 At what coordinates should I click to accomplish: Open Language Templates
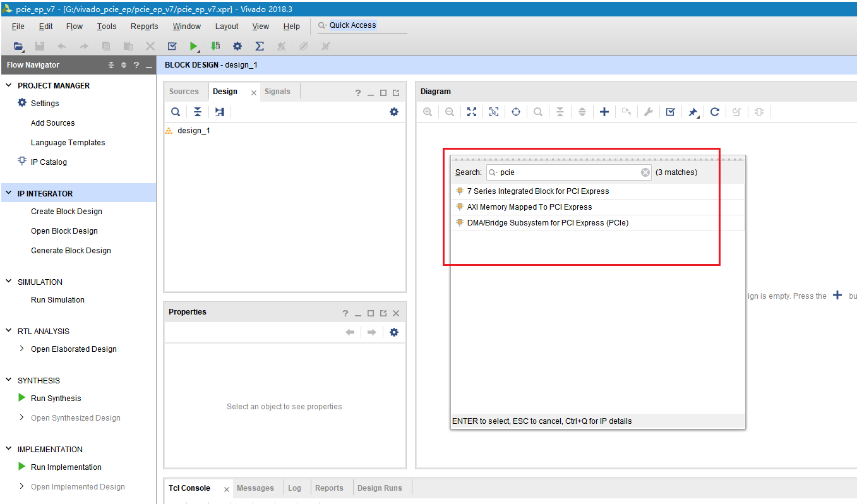pyautogui.click(x=68, y=143)
